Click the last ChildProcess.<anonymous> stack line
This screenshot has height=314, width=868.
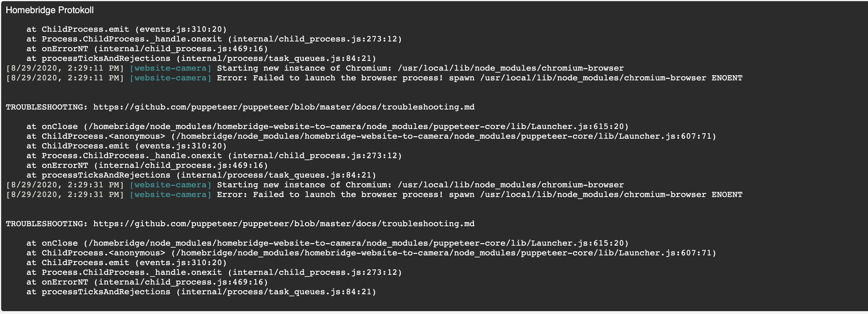pos(371,253)
